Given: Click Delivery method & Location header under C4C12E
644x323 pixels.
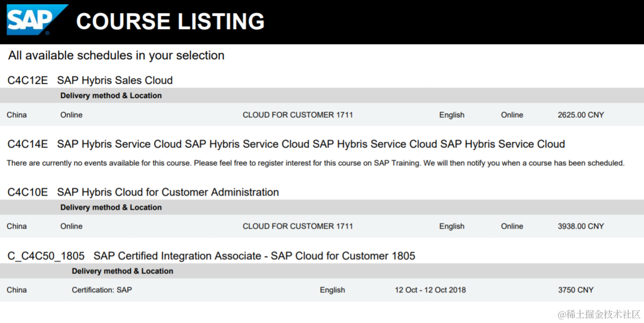Looking at the screenshot, I should click(111, 96).
